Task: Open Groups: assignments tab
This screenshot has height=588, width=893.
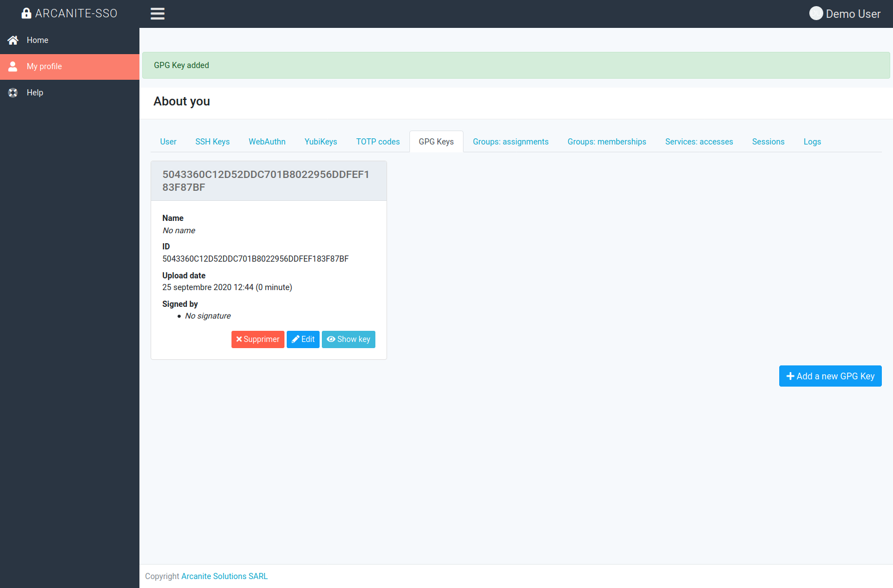Action: pos(511,142)
